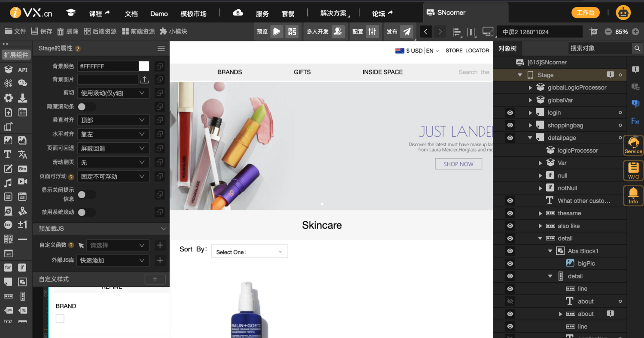Viewport: 644px width, 338px height.
Task: Show the hidden 'about' text object
Action: (510, 302)
